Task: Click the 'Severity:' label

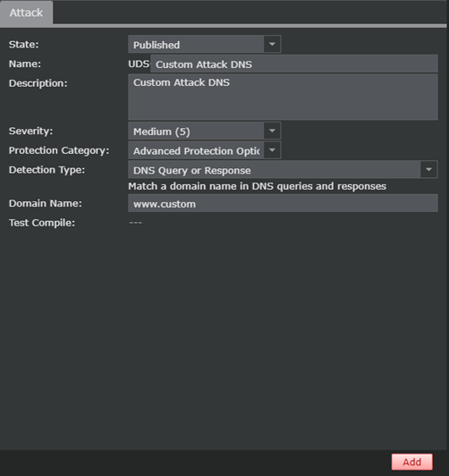Action: [30, 132]
